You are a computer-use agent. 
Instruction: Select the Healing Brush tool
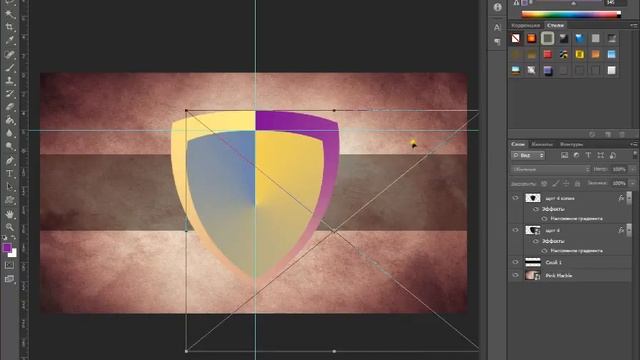[x=10, y=55]
